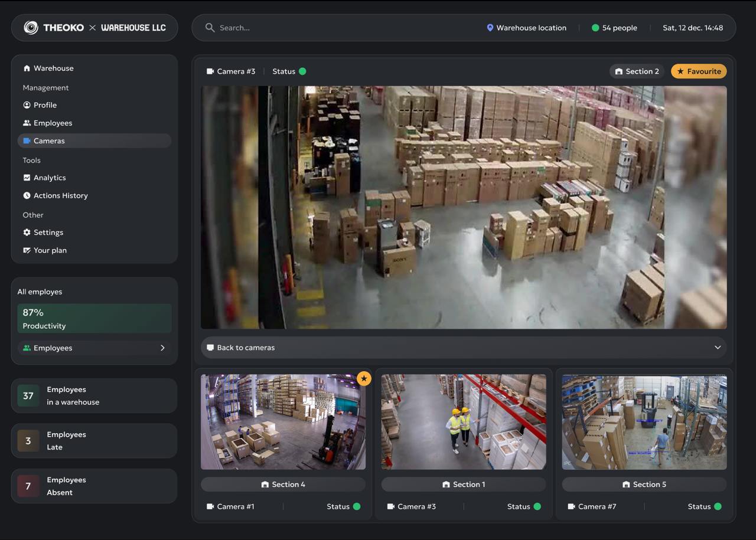The height and width of the screenshot is (540, 756).
Task: Click the Favourite button
Action: pos(699,71)
